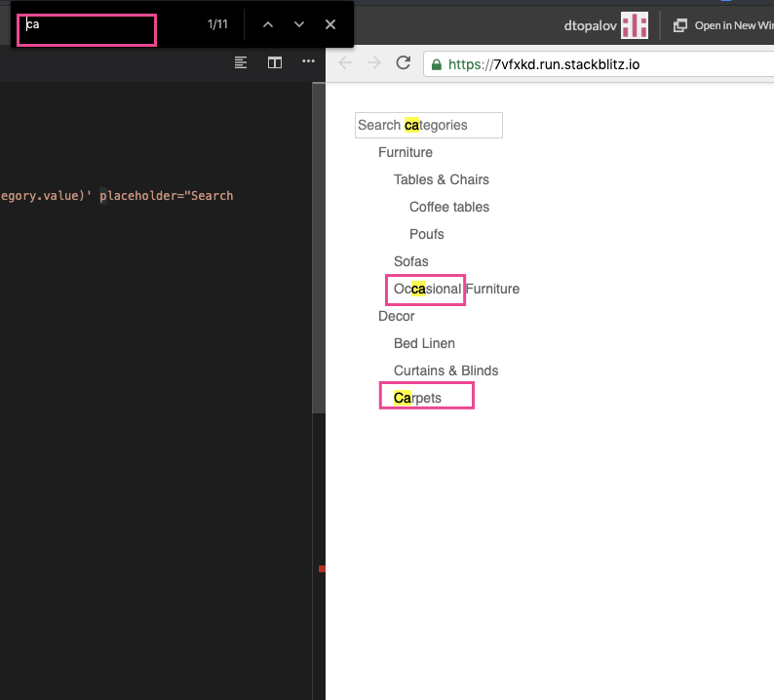
Task: Go to next find match
Action: 299,24
